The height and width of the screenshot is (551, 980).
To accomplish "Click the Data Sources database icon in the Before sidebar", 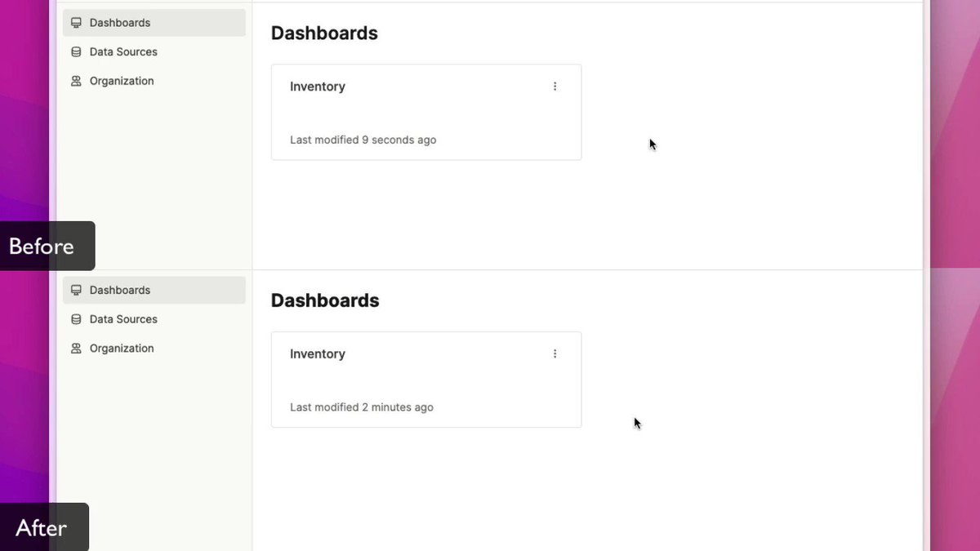I will [x=76, y=52].
